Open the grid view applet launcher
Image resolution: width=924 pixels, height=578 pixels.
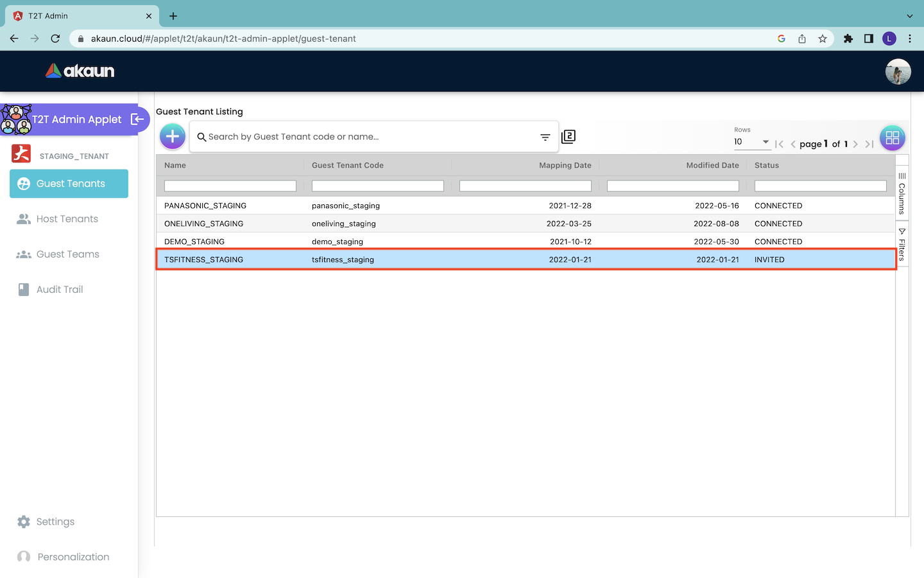pyautogui.click(x=892, y=137)
